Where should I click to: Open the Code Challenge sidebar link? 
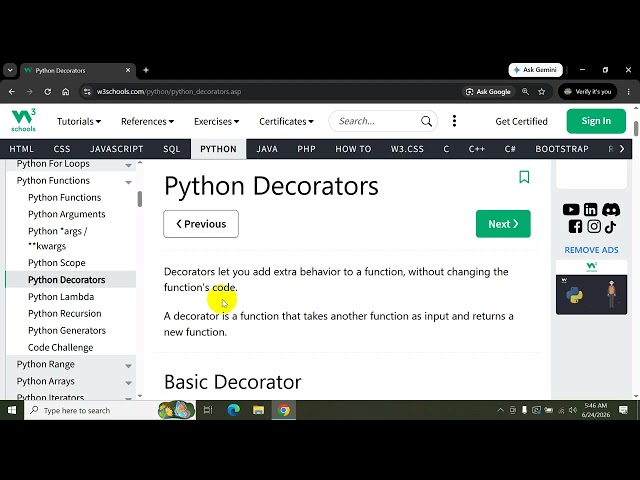[x=60, y=347]
